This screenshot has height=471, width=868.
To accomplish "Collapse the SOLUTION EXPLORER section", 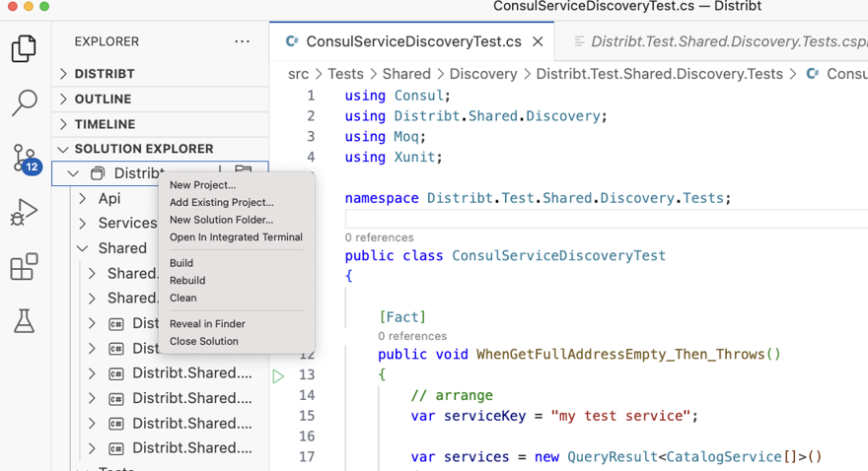I will tap(63, 149).
